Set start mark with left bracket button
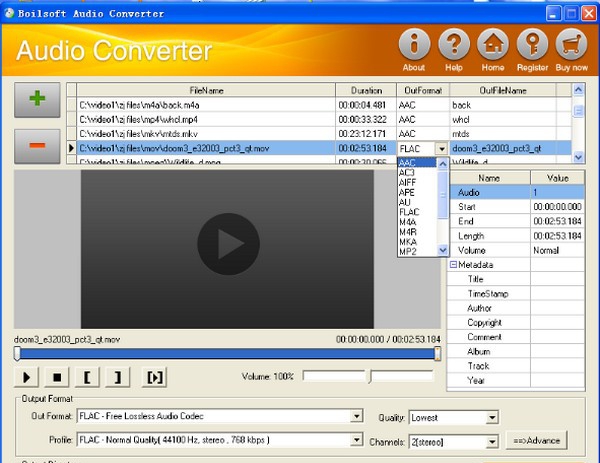The width and height of the screenshot is (600, 463). click(87, 377)
